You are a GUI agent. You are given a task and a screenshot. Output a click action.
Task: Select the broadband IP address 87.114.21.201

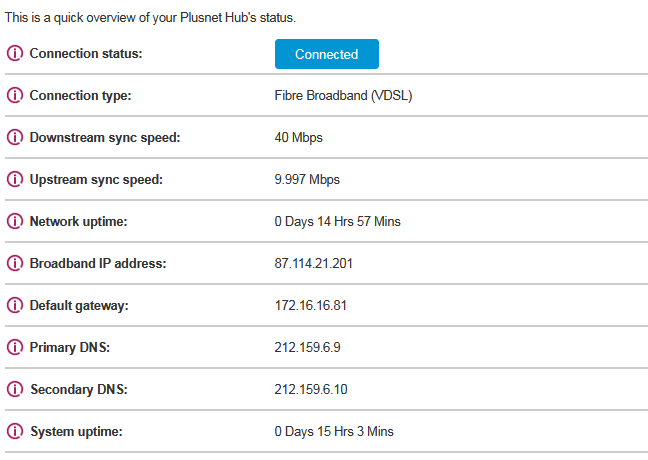(313, 264)
